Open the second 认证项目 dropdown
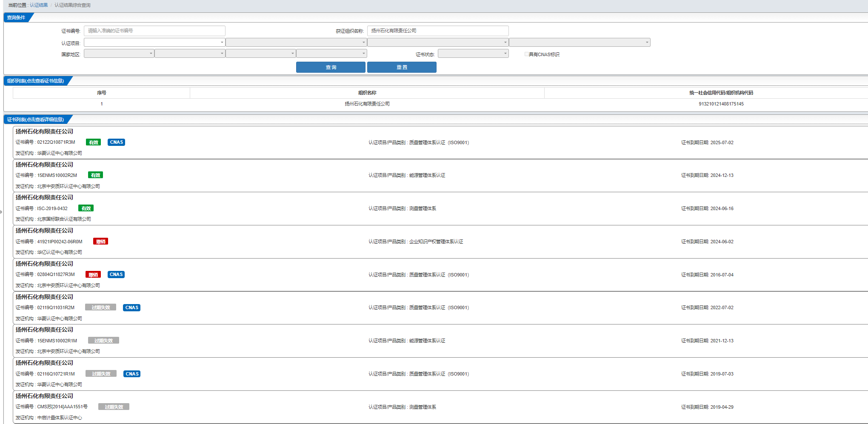The image size is (868, 424). click(x=296, y=42)
